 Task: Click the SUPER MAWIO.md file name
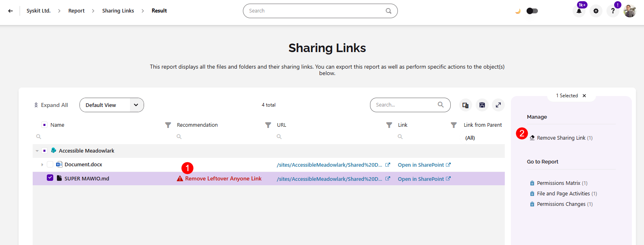(87, 178)
